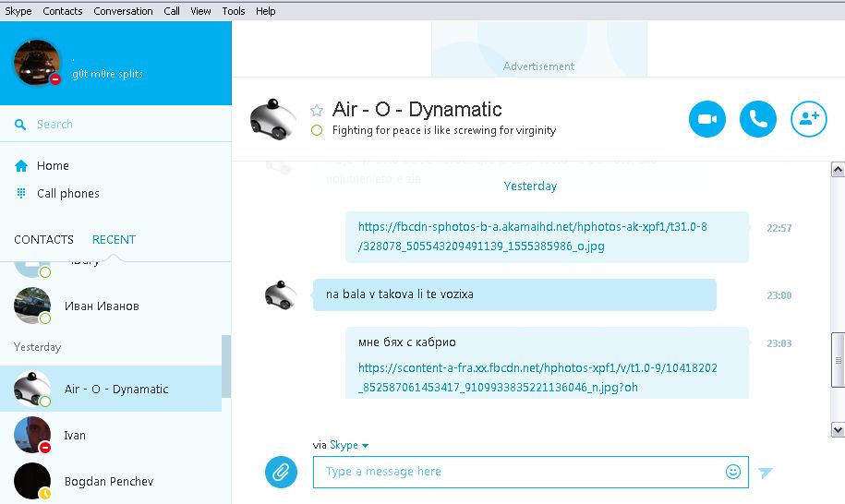Expand the via Skype dropdown arrow
The height and width of the screenshot is (504, 845).
click(x=365, y=445)
